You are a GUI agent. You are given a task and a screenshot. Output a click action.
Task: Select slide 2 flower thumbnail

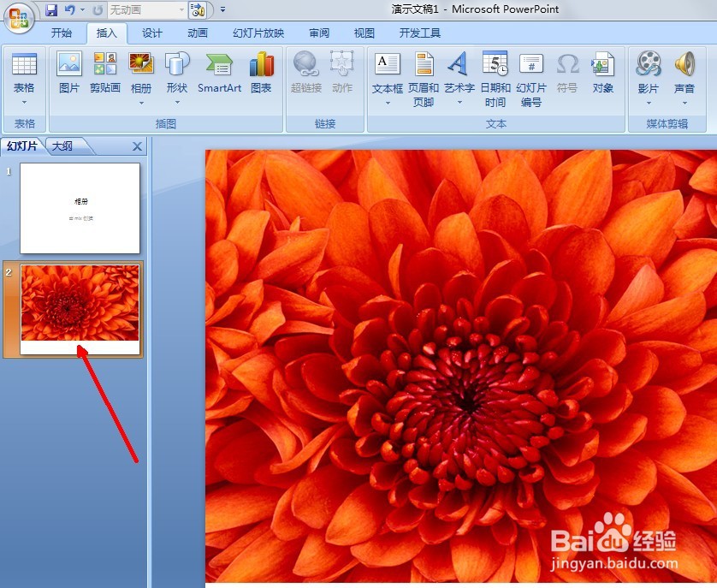click(80, 309)
